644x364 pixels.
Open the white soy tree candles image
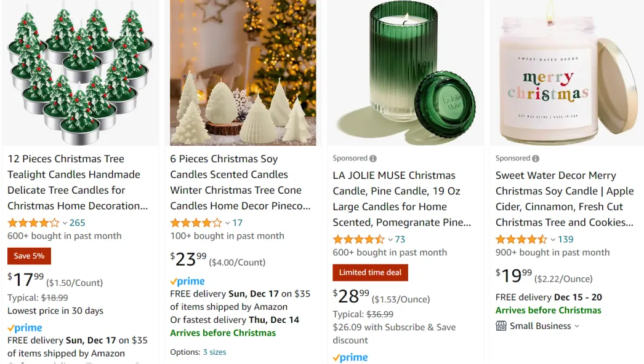point(243,73)
